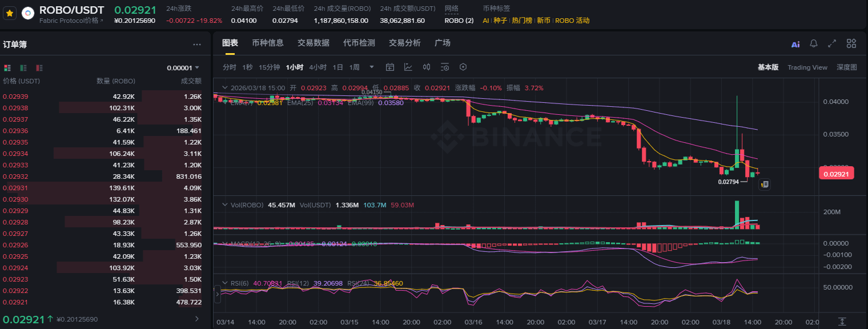This screenshot has height=329, width=868.
Task: Open the technical indicators line-chart icon
Action: 408,67
